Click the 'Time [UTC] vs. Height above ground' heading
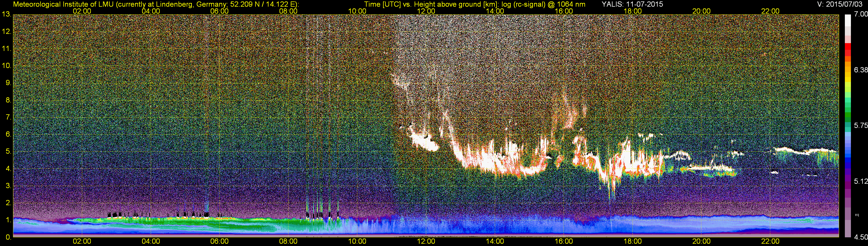The image size is (868, 246). click(475, 4)
